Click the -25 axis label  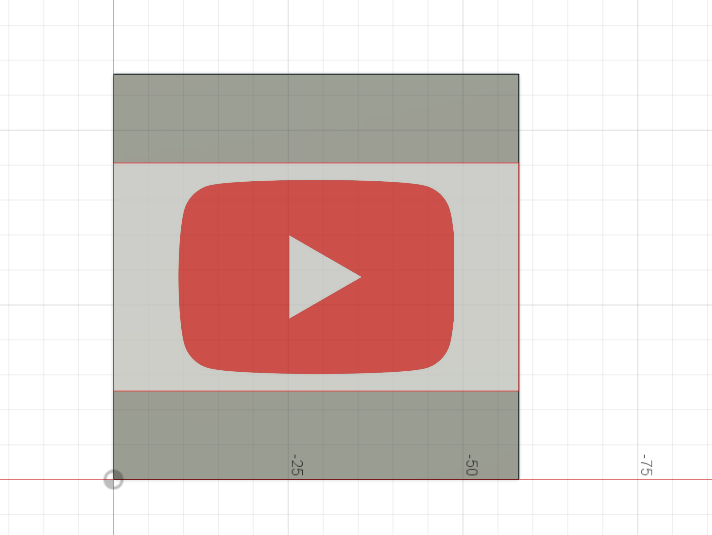pyautogui.click(x=297, y=465)
